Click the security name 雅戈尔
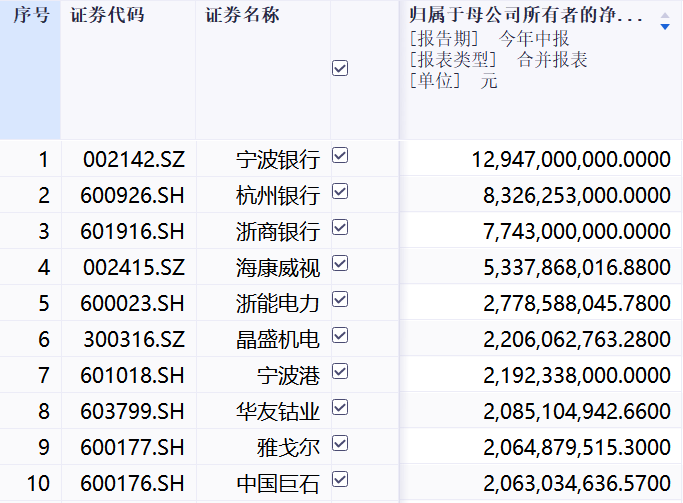 (288, 448)
